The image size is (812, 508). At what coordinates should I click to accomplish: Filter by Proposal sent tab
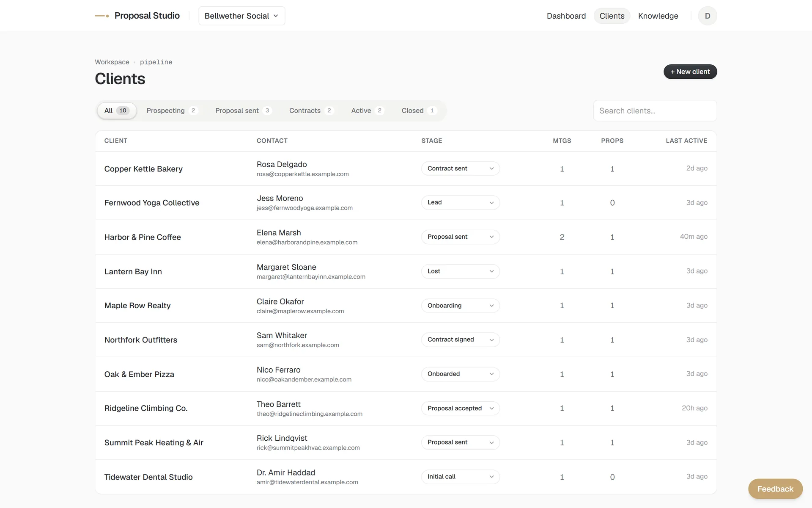[x=243, y=110]
